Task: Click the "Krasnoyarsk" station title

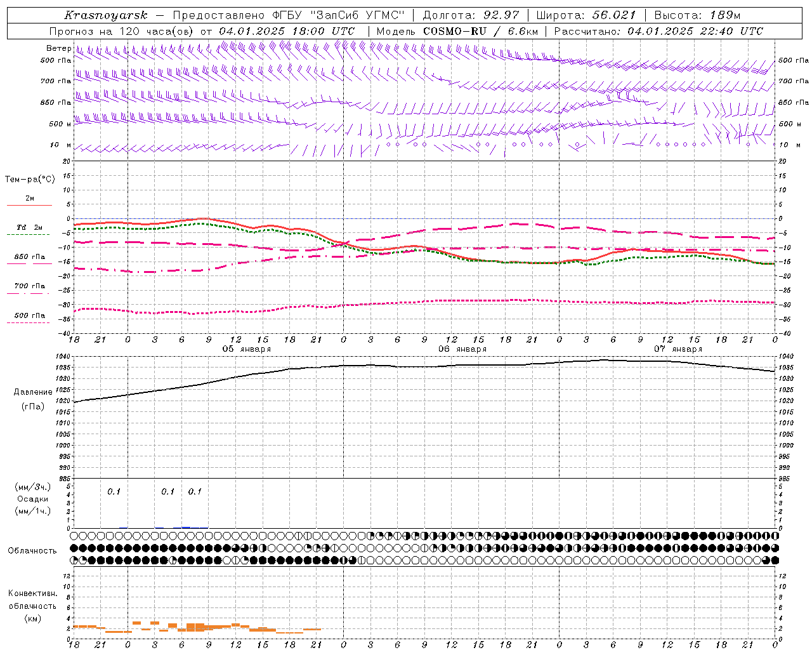Action: click(106, 15)
